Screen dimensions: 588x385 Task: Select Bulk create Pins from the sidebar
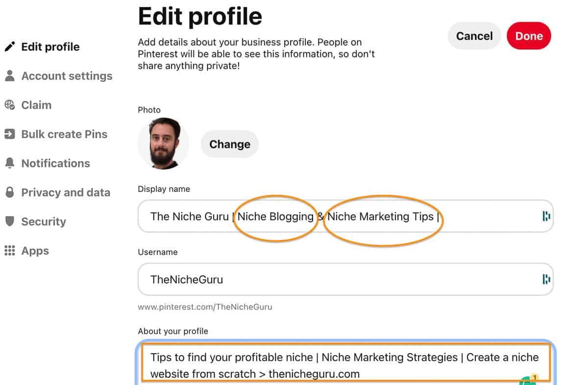pyautogui.click(x=64, y=134)
